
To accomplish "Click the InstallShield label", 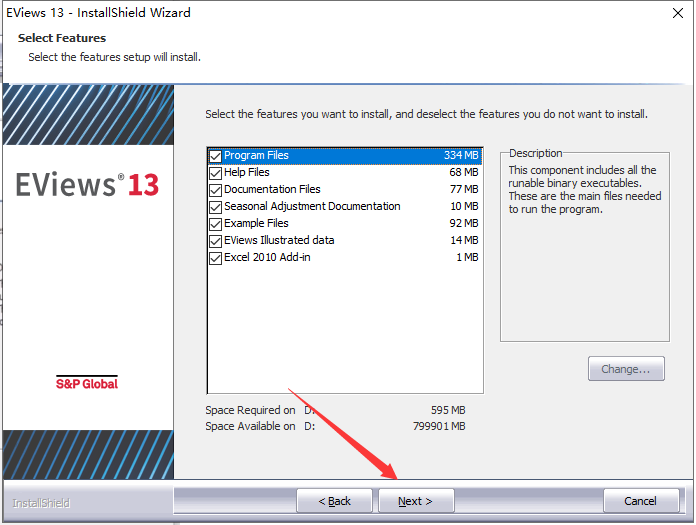I will point(41,503).
